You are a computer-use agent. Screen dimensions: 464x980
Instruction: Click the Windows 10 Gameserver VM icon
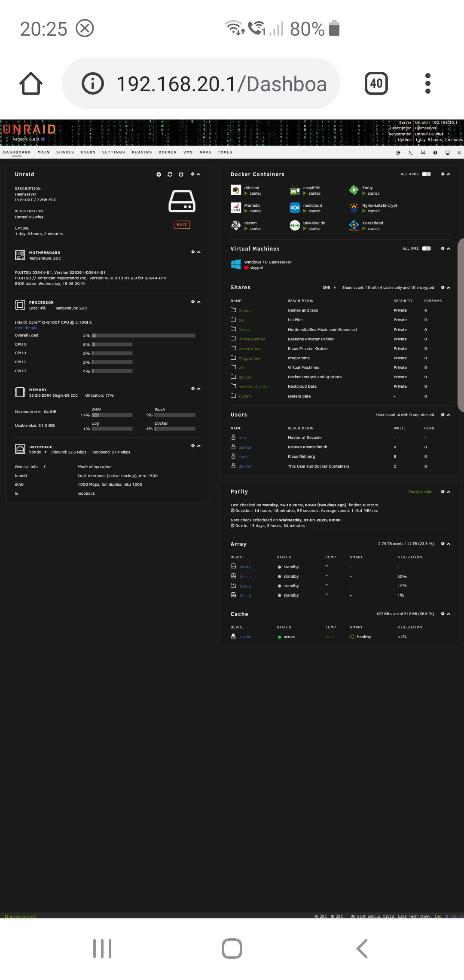pyautogui.click(x=236, y=264)
